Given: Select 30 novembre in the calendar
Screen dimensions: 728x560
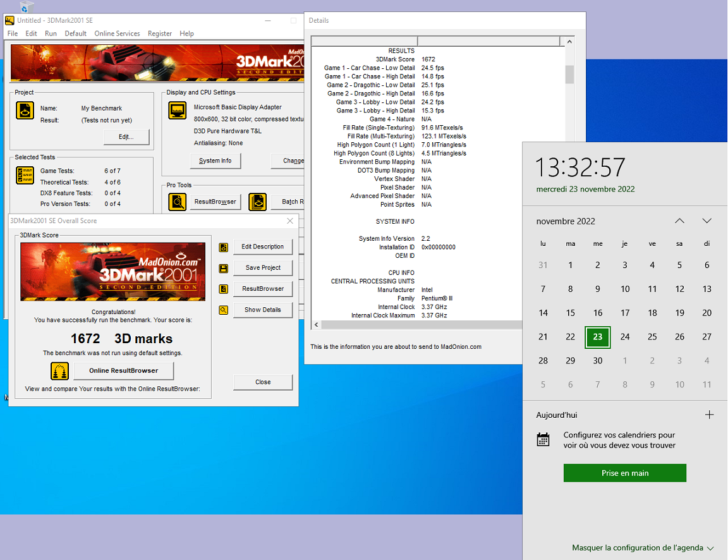Looking at the screenshot, I should [598, 361].
